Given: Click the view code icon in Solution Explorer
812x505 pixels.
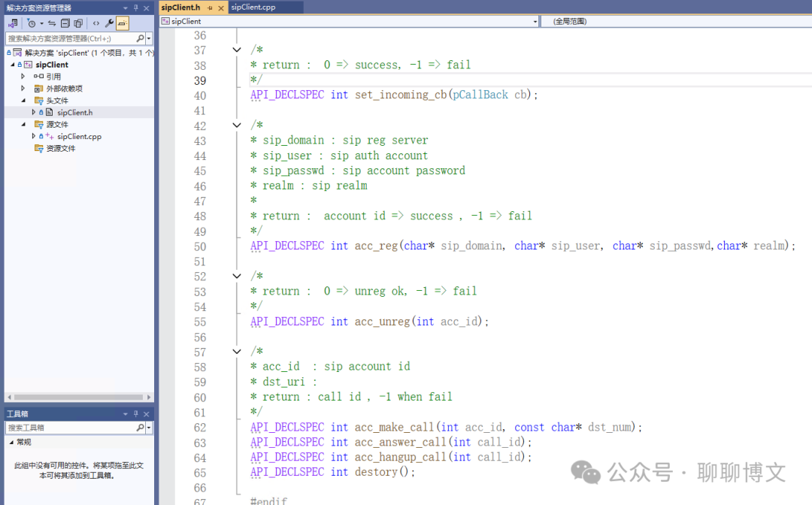Looking at the screenshot, I should [x=96, y=23].
